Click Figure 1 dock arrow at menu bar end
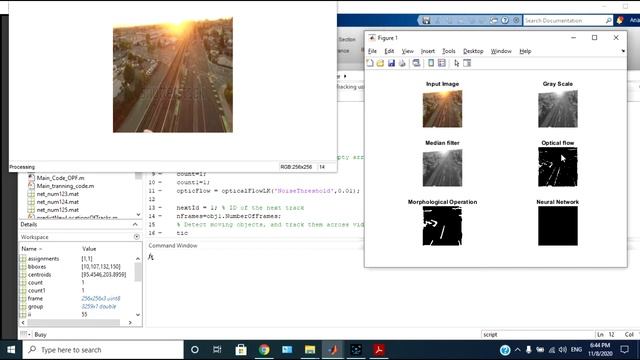Image resolution: width=640 pixels, height=360 pixels. (x=623, y=51)
